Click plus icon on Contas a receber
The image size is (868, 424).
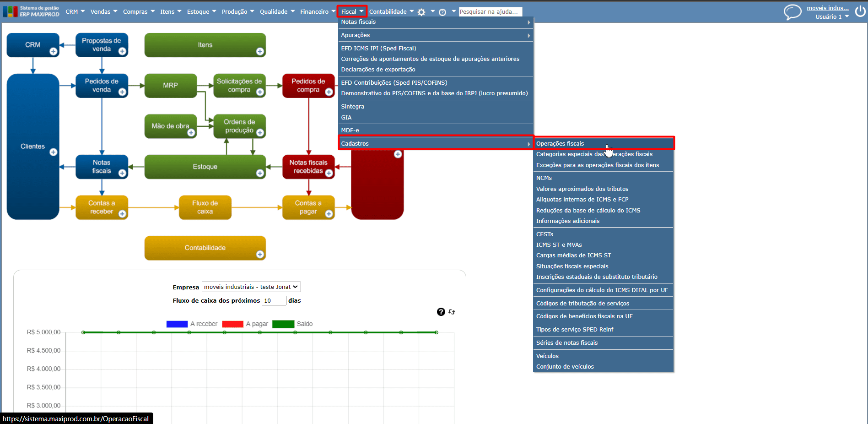[122, 214]
